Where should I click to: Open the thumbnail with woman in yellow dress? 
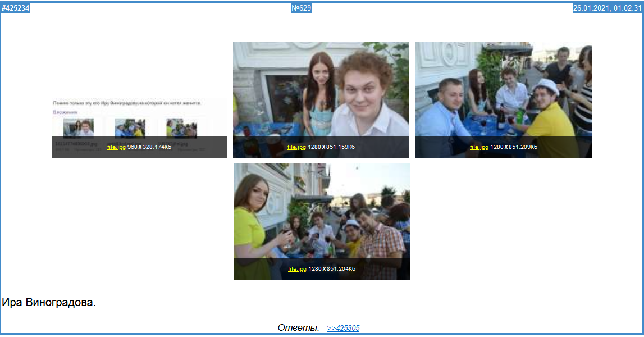(322, 221)
